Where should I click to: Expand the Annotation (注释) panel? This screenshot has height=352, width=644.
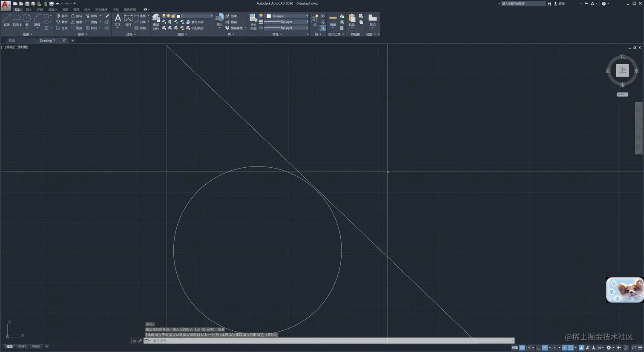[131, 34]
